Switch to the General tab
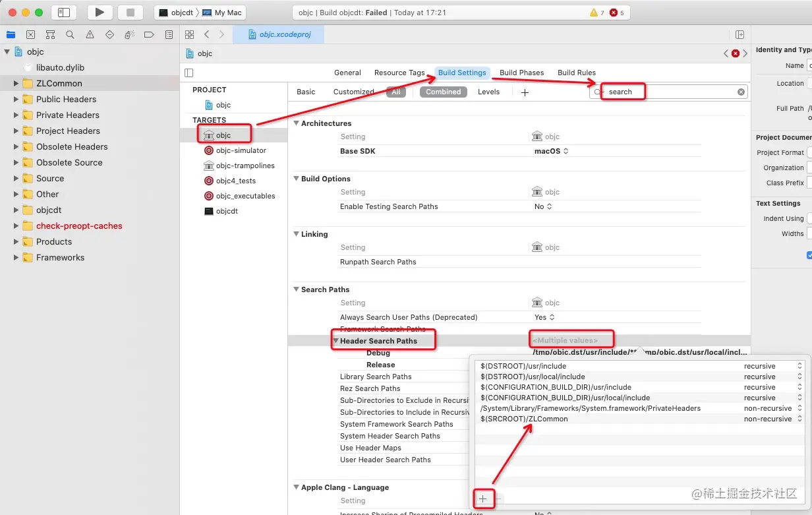The width and height of the screenshot is (812, 515). pos(347,73)
